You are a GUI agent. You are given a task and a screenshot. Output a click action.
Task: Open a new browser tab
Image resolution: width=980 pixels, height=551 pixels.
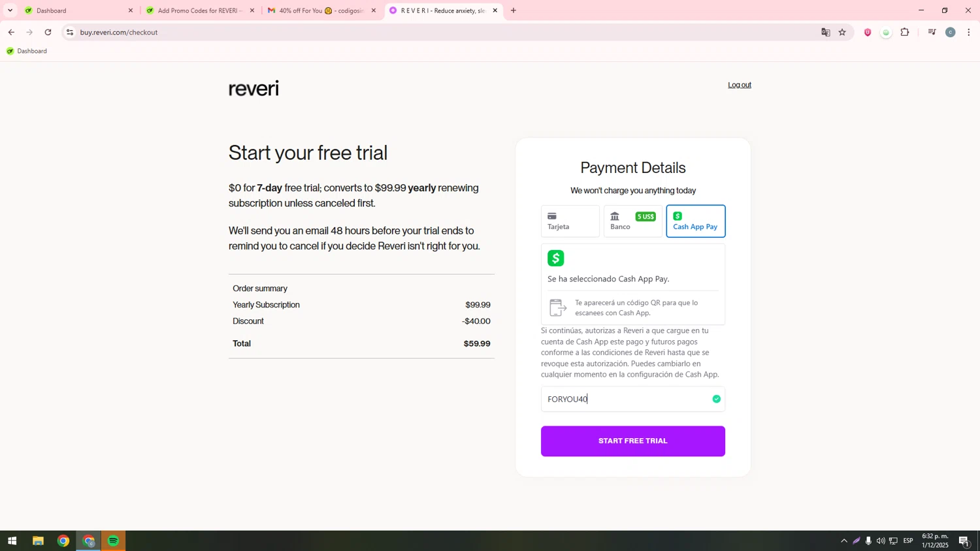(x=514, y=10)
